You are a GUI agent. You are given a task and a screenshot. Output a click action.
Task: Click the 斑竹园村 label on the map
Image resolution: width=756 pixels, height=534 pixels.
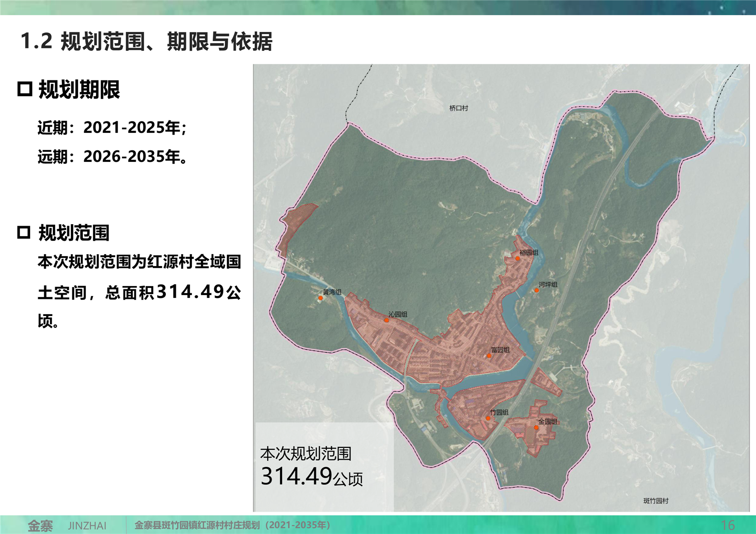[655, 501]
